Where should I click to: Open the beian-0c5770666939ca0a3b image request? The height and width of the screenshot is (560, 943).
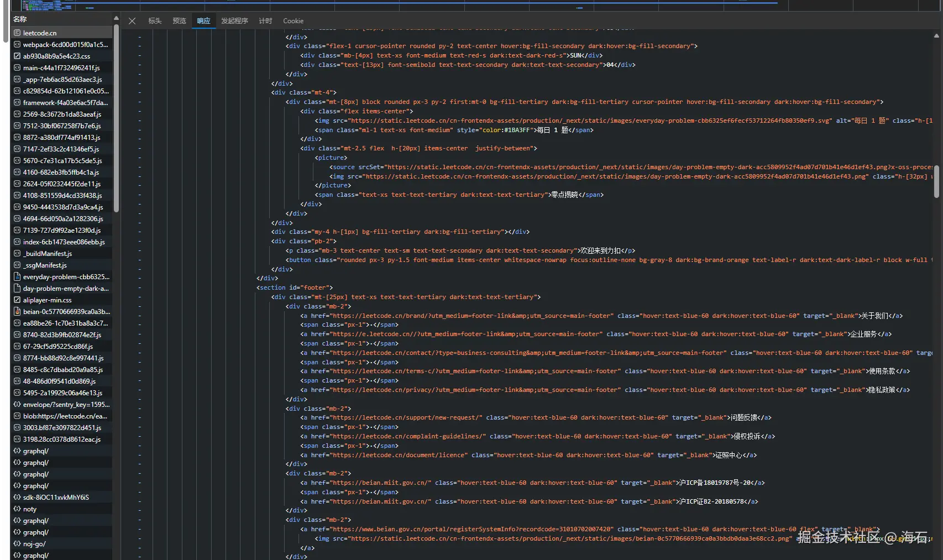click(x=62, y=312)
